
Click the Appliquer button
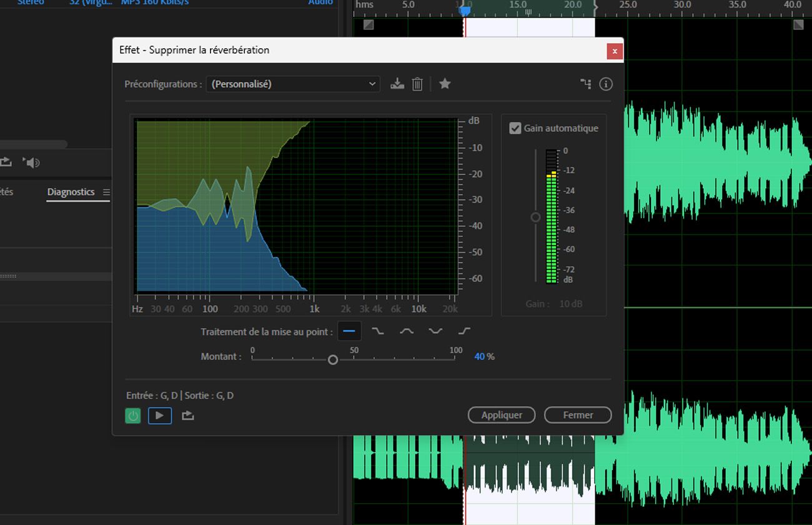[502, 415]
